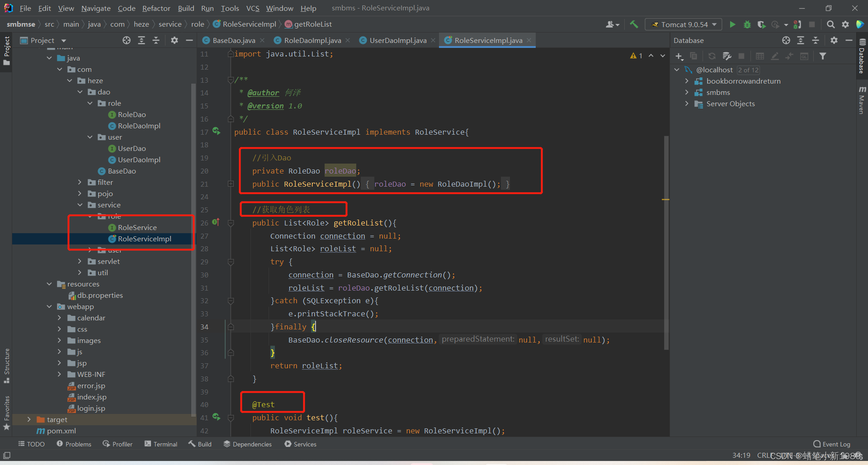Viewport: 868px width, 465px height.
Task: Open Tomcat 9.0.54 run configuration dropdown
Action: pos(684,24)
